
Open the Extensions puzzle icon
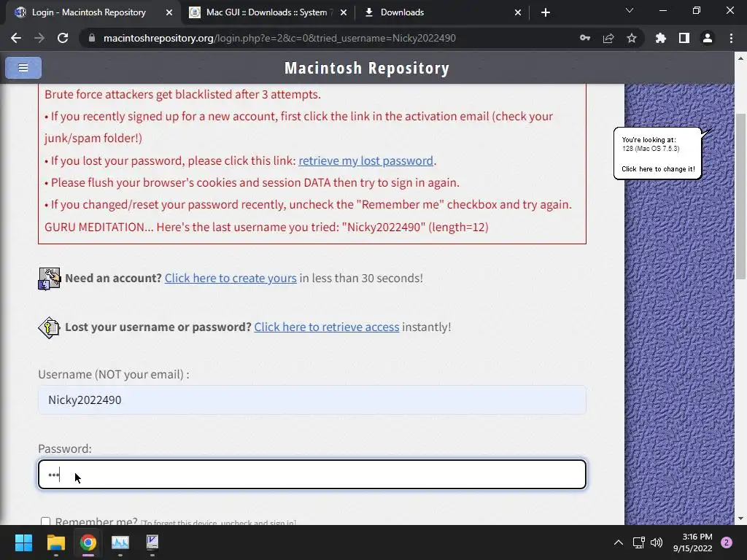point(661,38)
